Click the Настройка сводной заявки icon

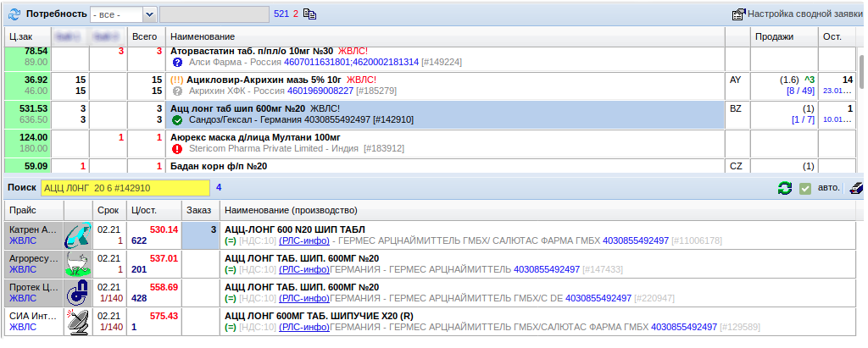739,14
